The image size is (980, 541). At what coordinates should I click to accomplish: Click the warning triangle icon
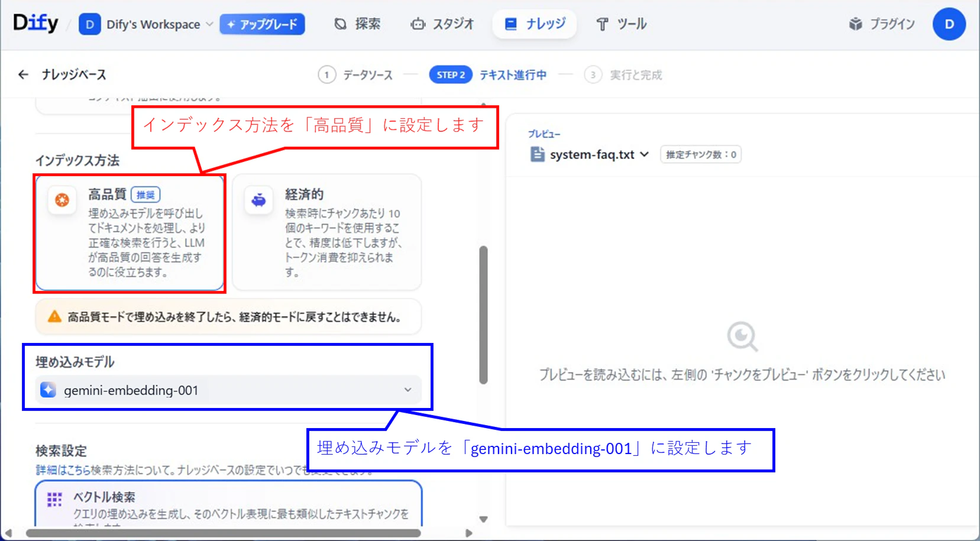point(54,316)
